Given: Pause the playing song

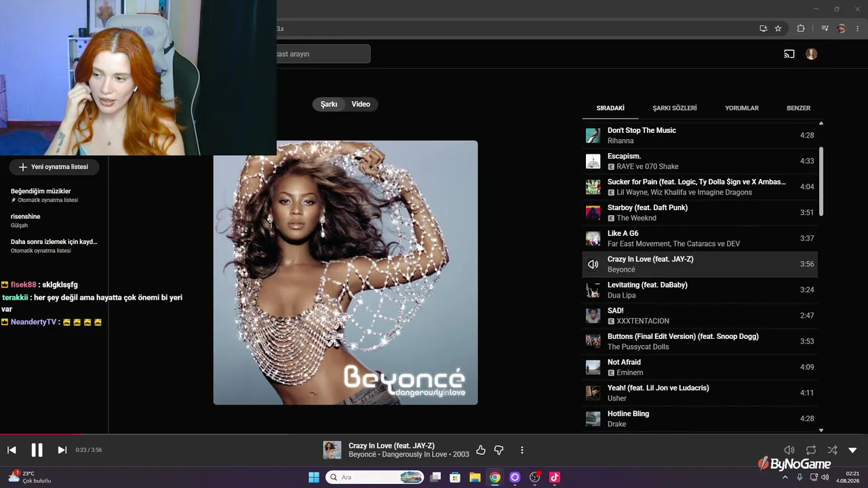Looking at the screenshot, I should coord(37,450).
